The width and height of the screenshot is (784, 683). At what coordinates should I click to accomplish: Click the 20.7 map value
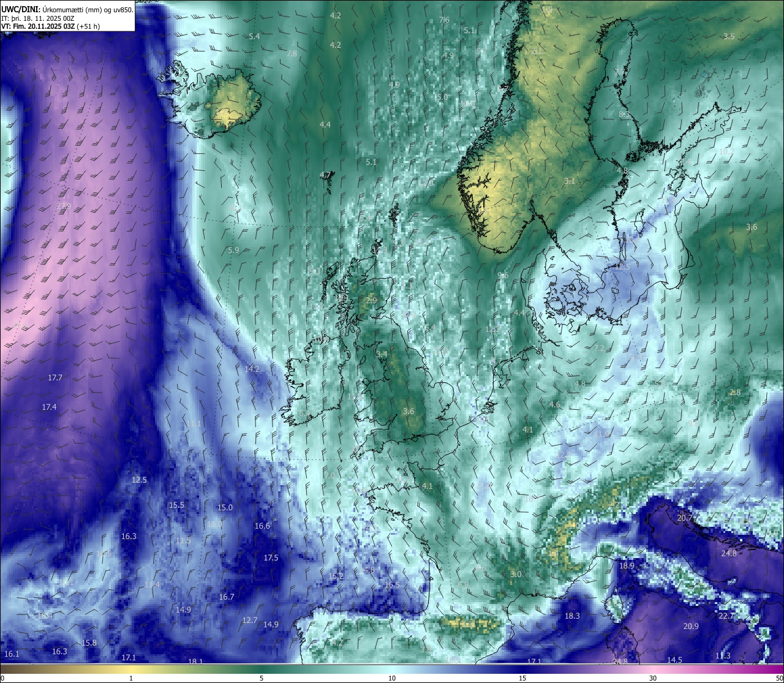pyautogui.click(x=685, y=518)
